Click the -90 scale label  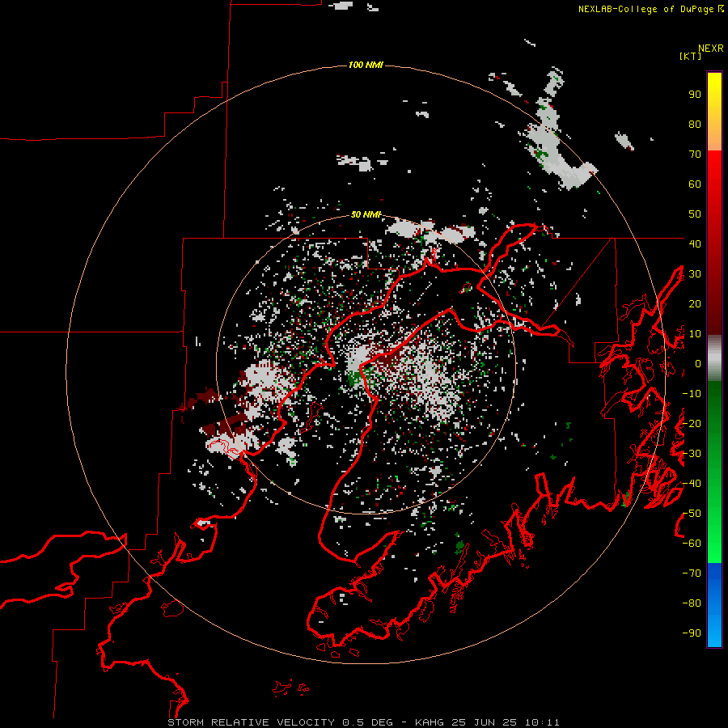click(x=692, y=633)
